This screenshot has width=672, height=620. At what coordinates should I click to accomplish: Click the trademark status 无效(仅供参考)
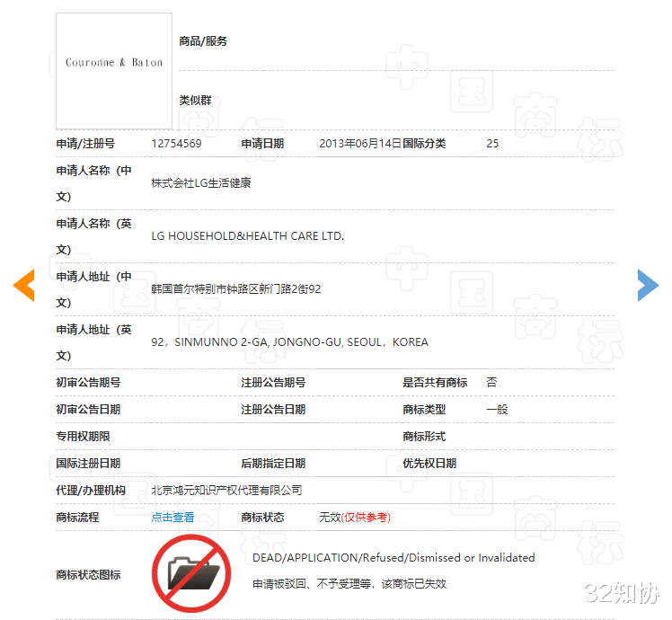click(x=355, y=517)
